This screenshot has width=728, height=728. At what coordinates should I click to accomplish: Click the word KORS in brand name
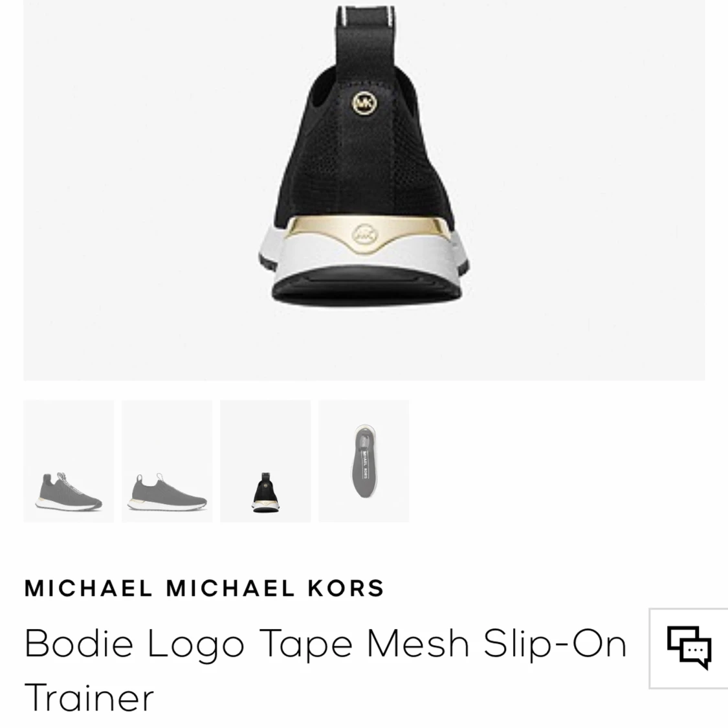346,588
